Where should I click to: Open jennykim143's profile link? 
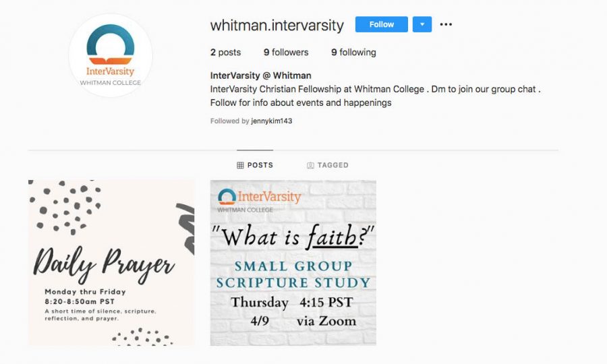(x=271, y=121)
